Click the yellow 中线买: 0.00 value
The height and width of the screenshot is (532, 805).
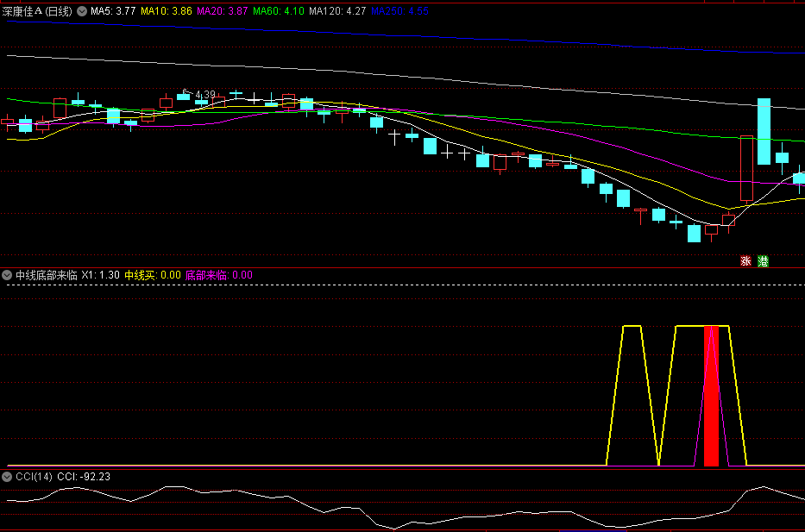pos(153,275)
